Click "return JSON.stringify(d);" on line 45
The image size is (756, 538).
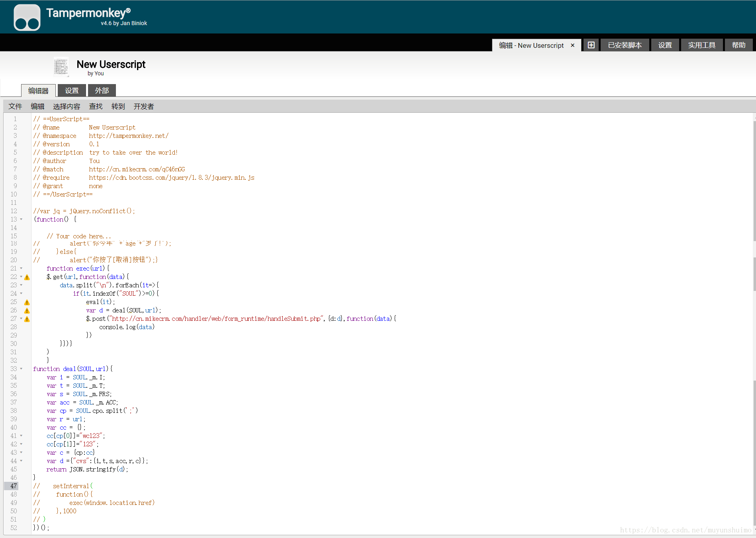click(x=88, y=469)
